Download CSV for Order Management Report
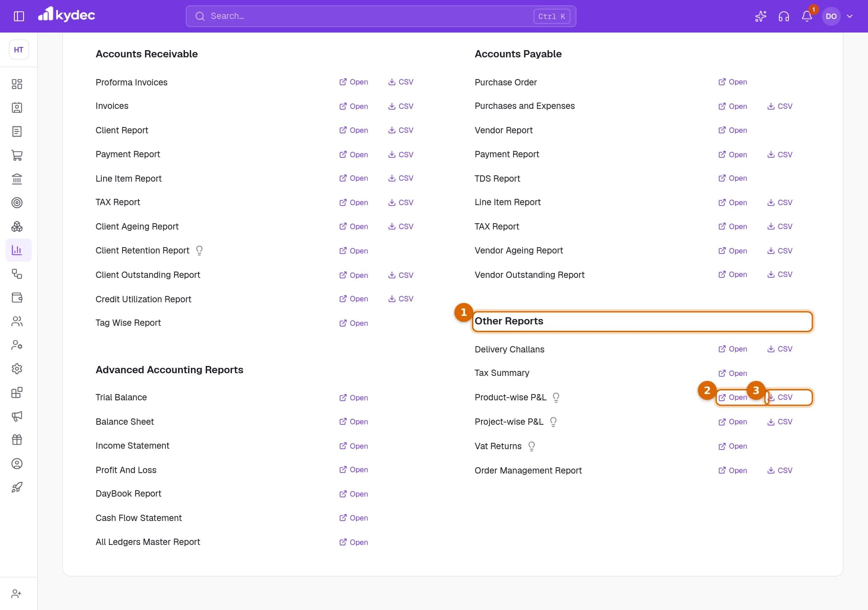 [780, 471]
